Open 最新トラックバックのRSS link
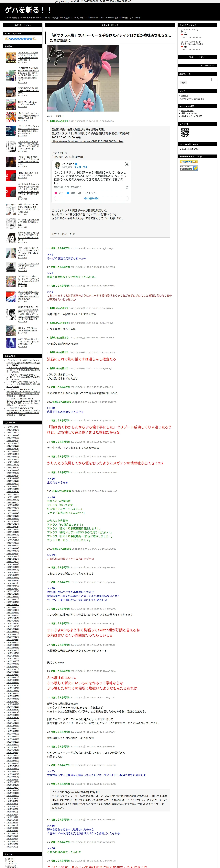220x868 pixels. pyautogui.click(x=192, y=116)
